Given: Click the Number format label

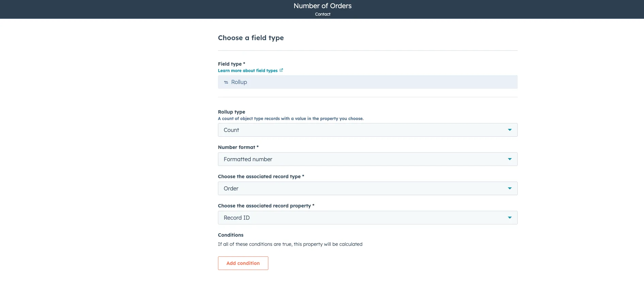Looking at the screenshot, I should tap(238, 147).
